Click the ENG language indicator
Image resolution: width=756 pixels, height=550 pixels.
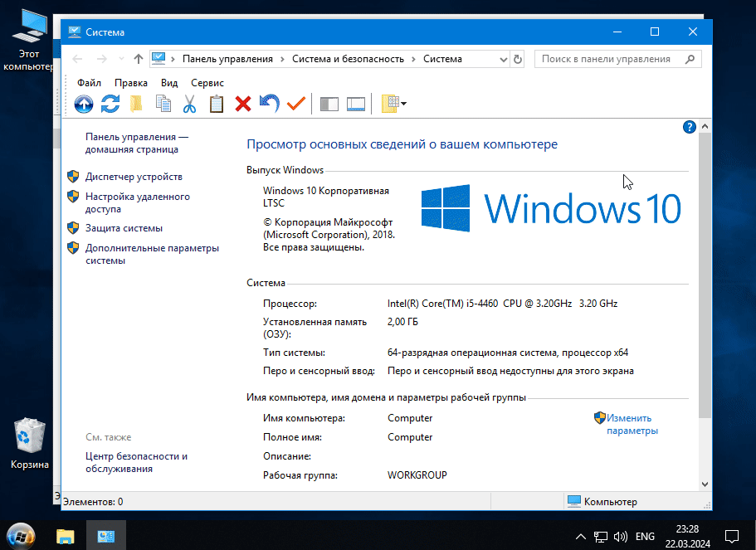click(645, 537)
